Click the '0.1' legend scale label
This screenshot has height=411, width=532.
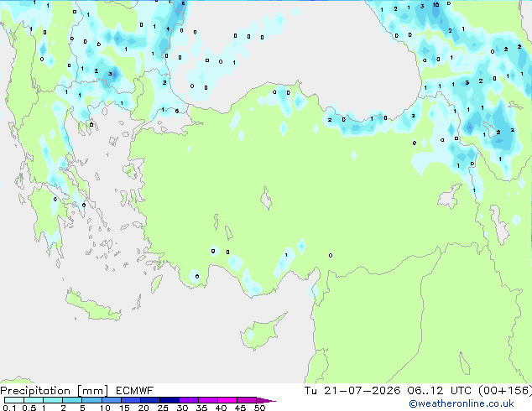pyautogui.click(x=9, y=408)
